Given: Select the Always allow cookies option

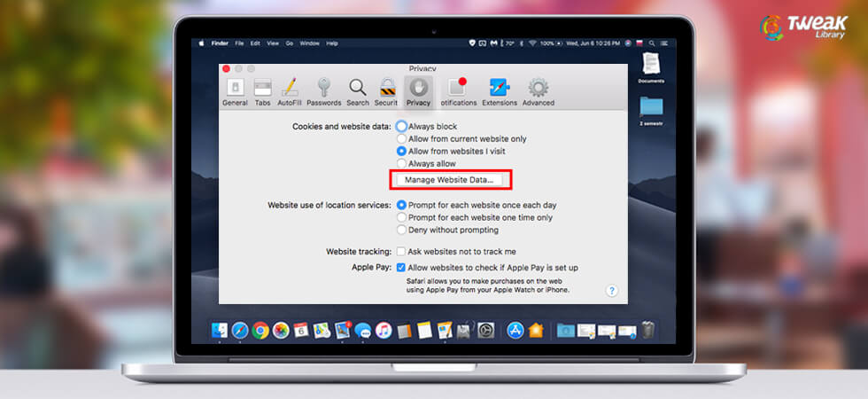Looking at the screenshot, I should (x=402, y=164).
